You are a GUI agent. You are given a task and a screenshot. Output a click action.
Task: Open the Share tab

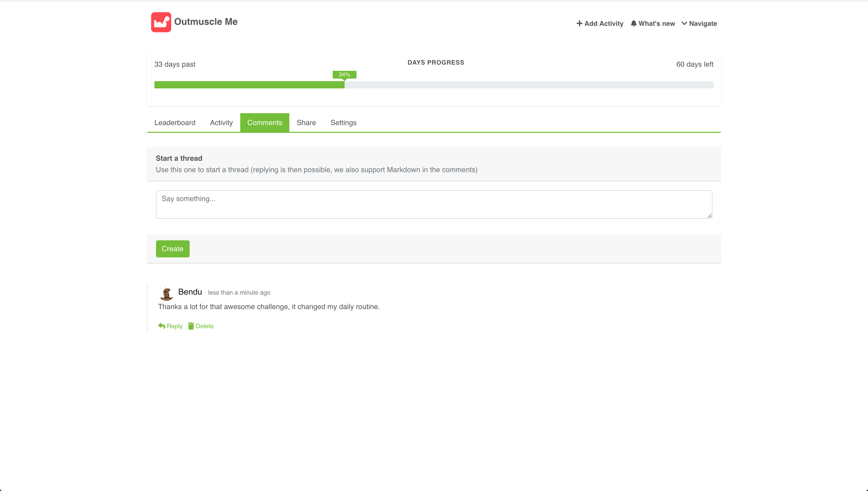tap(306, 123)
